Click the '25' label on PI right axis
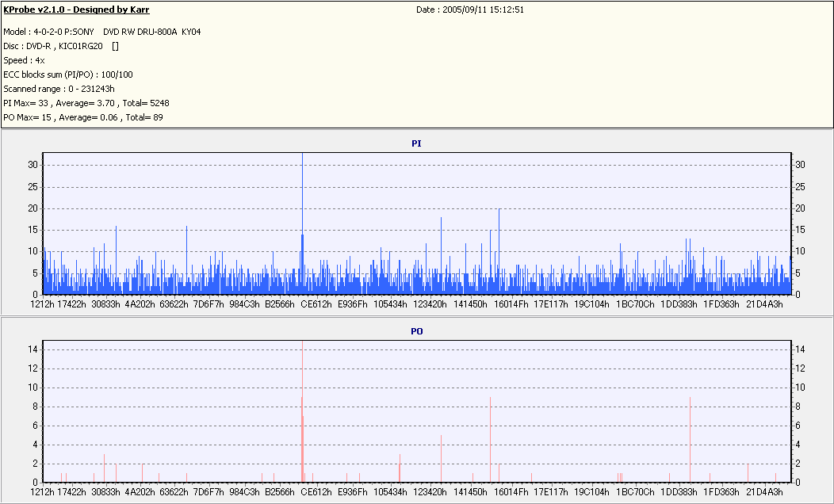834x504 pixels. pos(800,186)
